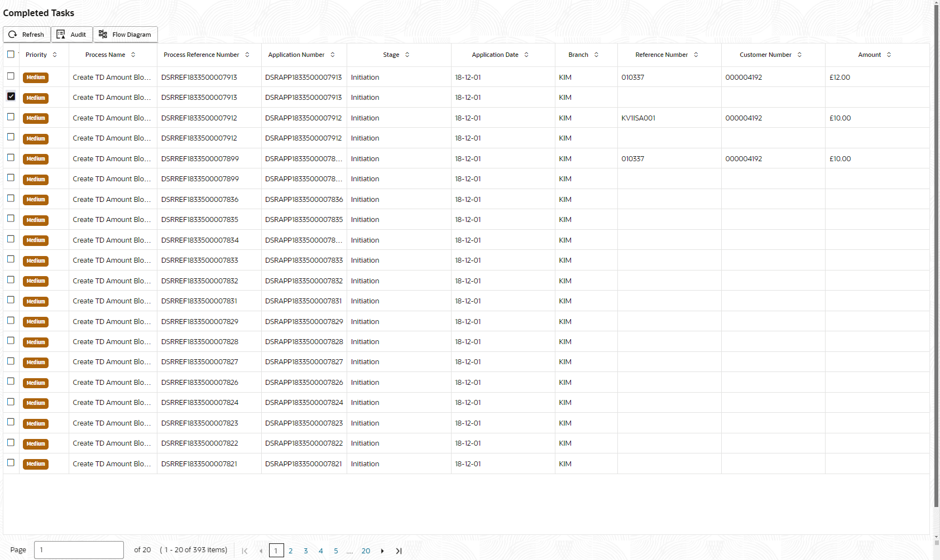Click Medium priority badge for DSRREF1833500007829

pyautogui.click(x=36, y=322)
